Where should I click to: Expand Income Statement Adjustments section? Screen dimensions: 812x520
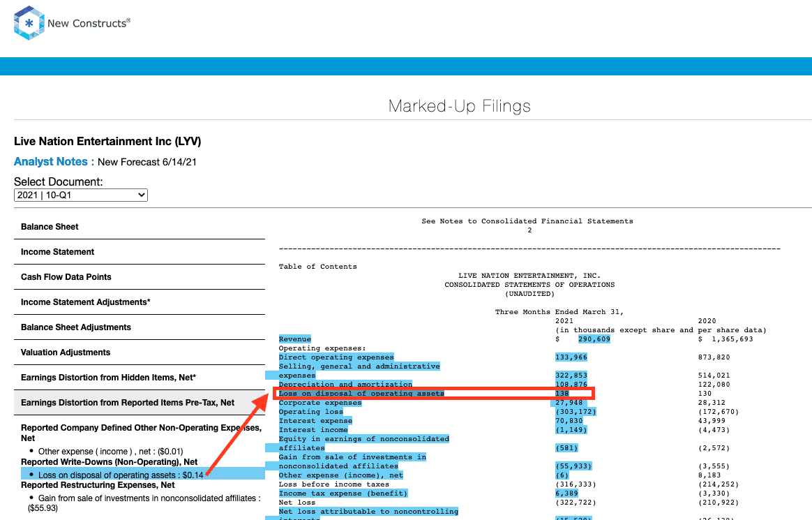pyautogui.click(x=140, y=302)
